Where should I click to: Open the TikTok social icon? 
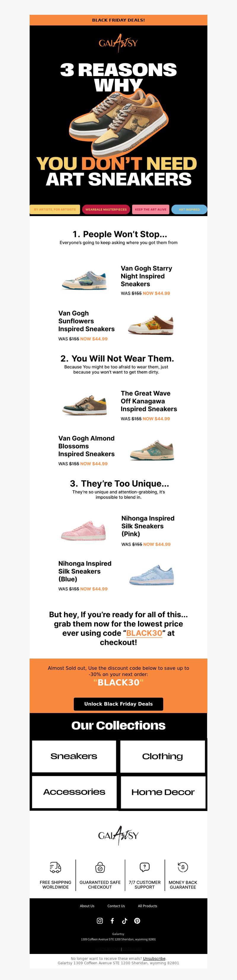(x=125, y=921)
